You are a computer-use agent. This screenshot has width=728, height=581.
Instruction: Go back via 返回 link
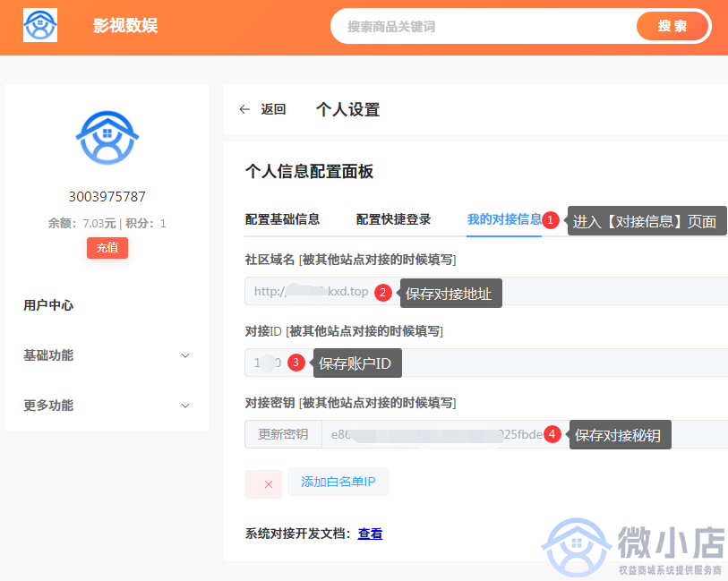pos(273,109)
